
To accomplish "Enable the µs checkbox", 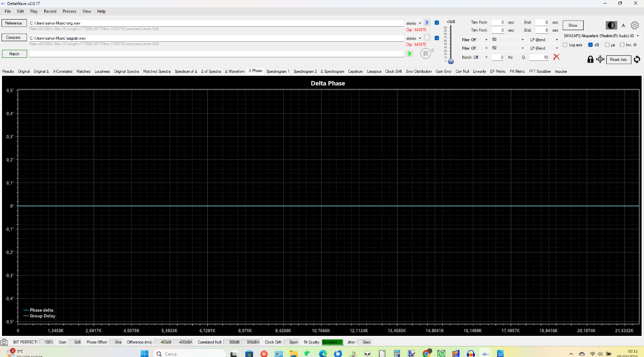I will coord(607,45).
